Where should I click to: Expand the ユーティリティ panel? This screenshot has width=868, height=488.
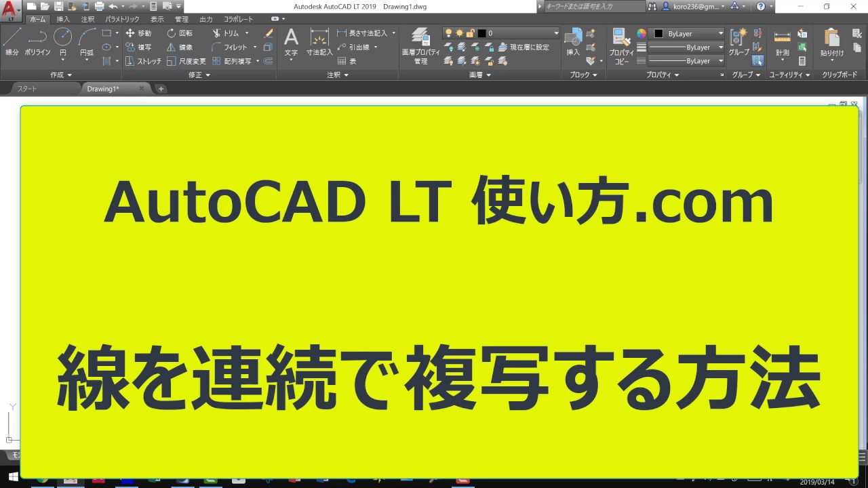[789, 75]
